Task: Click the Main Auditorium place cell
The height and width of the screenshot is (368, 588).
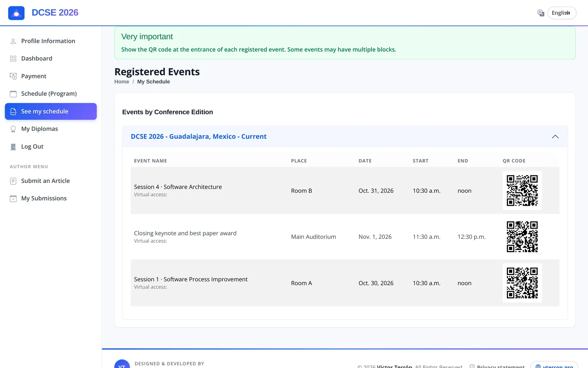Action: (314, 237)
